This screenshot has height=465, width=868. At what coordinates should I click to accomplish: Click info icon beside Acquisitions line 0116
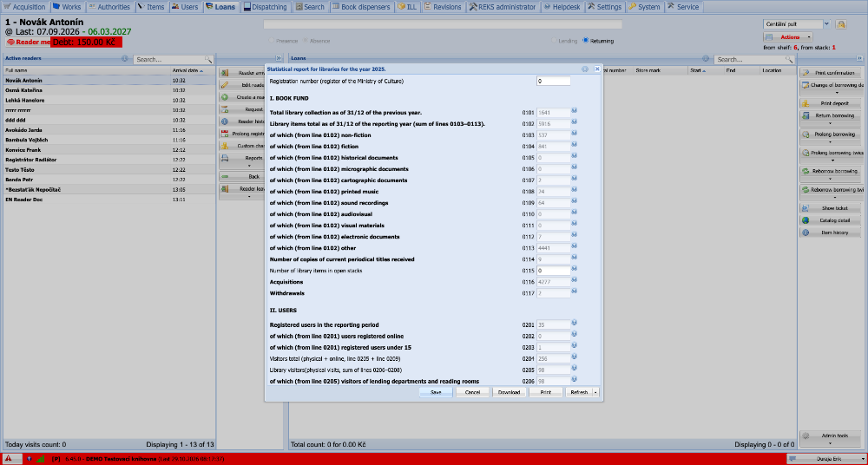[574, 280]
